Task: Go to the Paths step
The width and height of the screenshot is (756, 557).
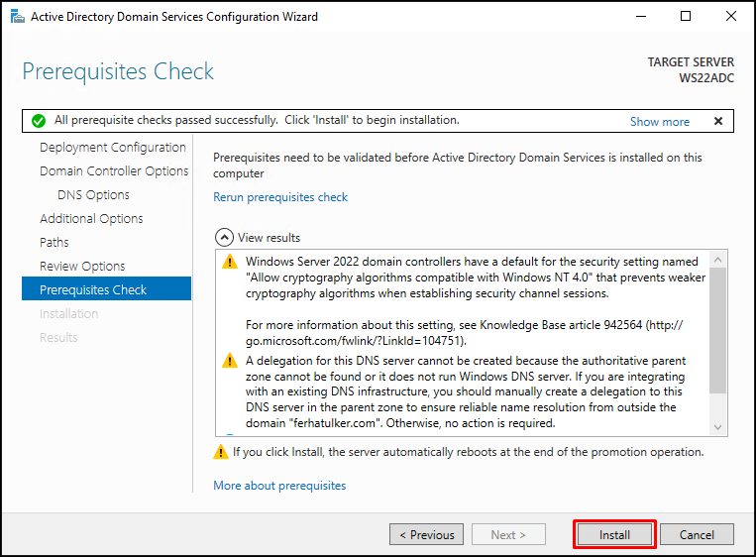Action: [x=54, y=242]
